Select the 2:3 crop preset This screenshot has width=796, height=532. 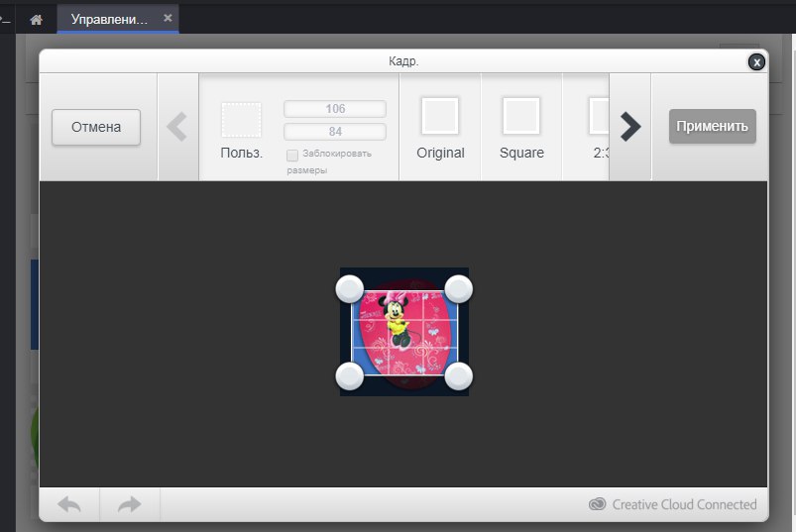(599, 128)
